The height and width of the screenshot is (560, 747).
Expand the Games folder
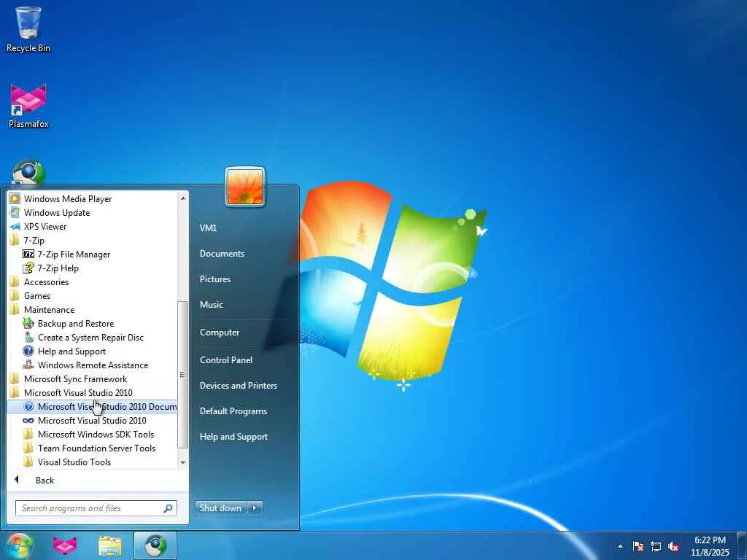(x=37, y=296)
